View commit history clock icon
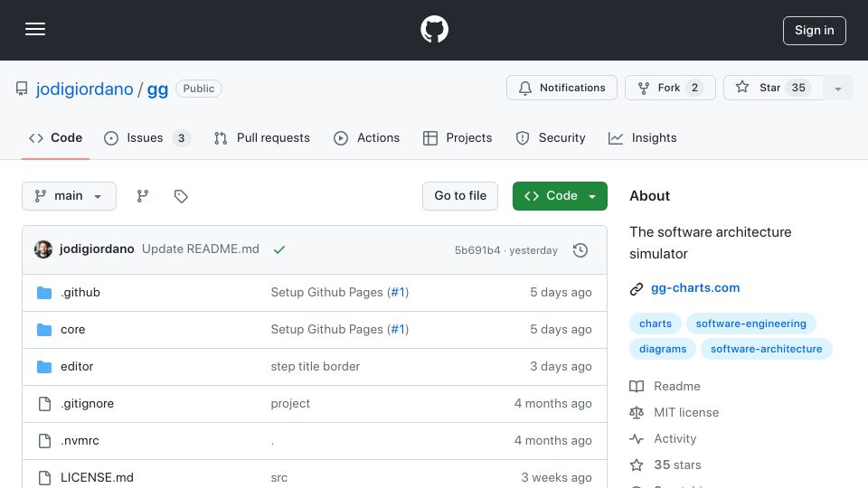This screenshot has width=868, height=488. 580,250
